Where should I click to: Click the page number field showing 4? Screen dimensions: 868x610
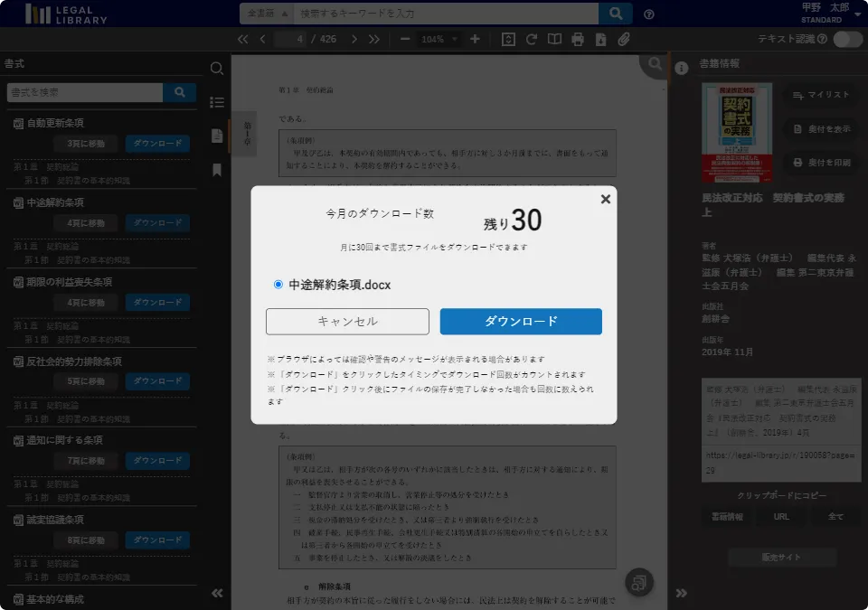tap(291, 39)
